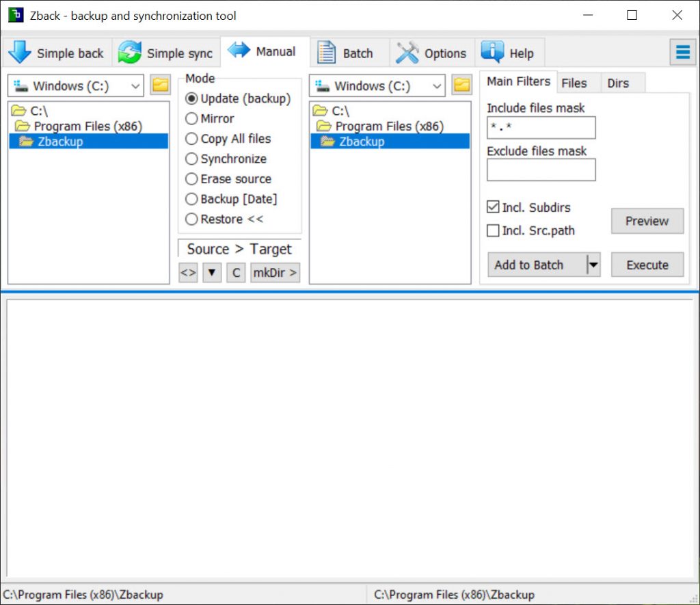This screenshot has width=700, height=605.
Task: Switch to Batch tab
Action: pos(349,53)
